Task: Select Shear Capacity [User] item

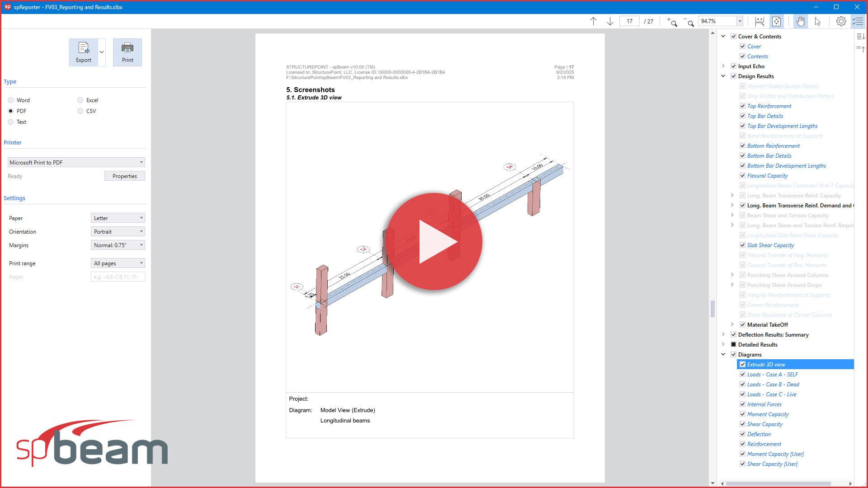Action: pyautogui.click(x=772, y=464)
